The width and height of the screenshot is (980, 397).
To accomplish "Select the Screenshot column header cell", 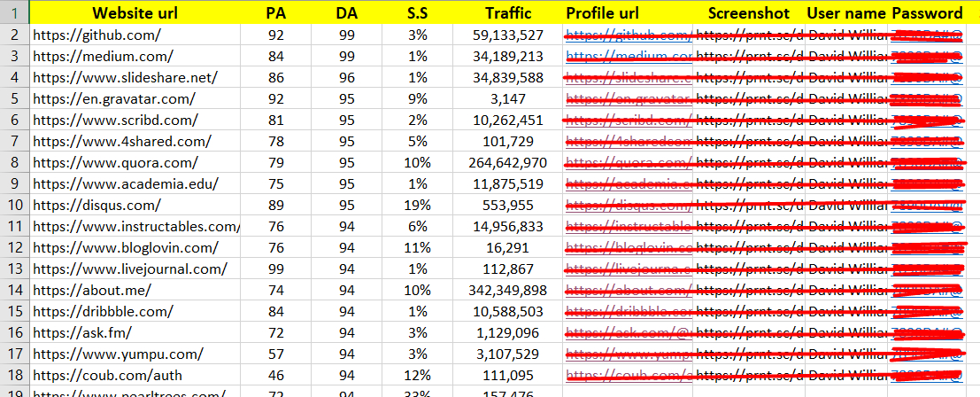I will (749, 12).
